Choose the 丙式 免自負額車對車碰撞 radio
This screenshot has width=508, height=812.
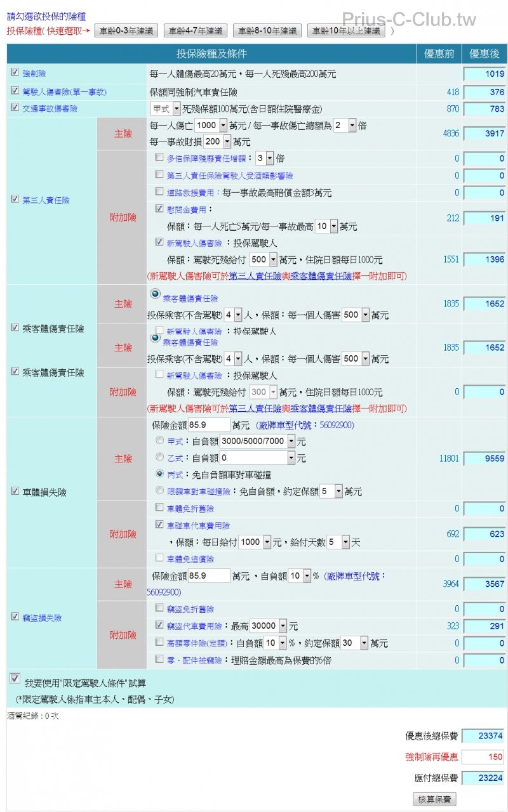159,474
